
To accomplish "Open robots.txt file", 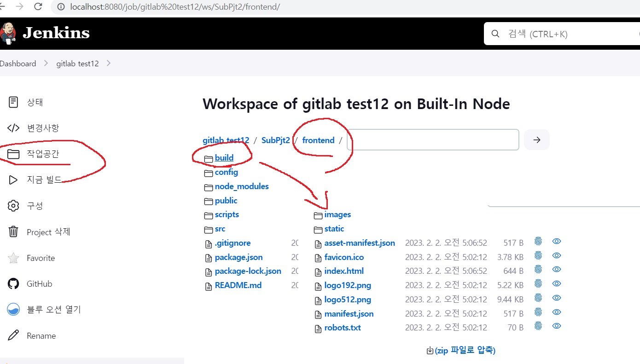I will (343, 328).
